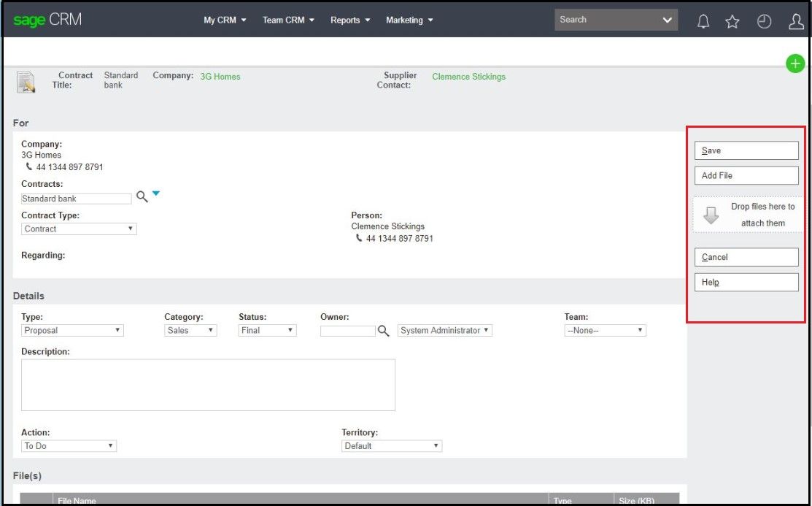Open the Reports menu
The width and height of the screenshot is (812, 506).
point(350,20)
